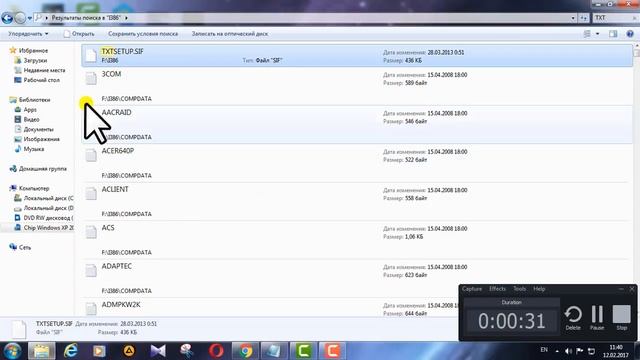The height and width of the screenshot is (360, 640).
Task: Select 'Домашняя группа' in the sidebar
Action: pyautogui.click(x=38, y=169)
